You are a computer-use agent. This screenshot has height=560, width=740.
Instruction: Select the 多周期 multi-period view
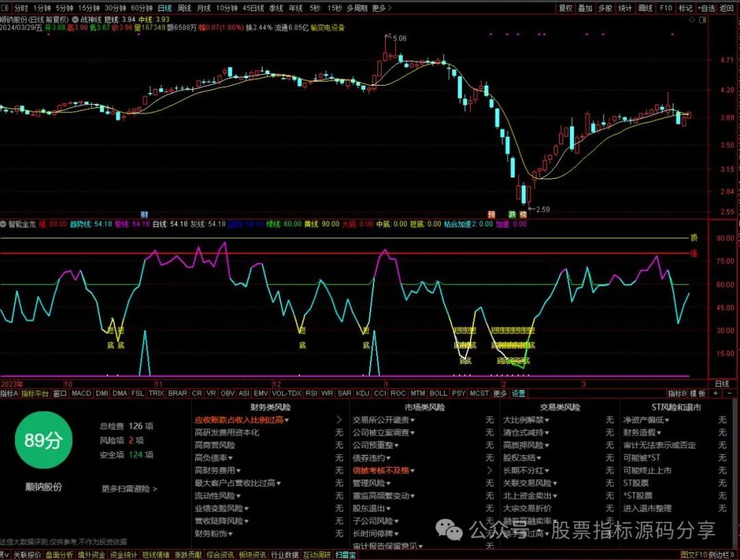[x=357, y=8]
